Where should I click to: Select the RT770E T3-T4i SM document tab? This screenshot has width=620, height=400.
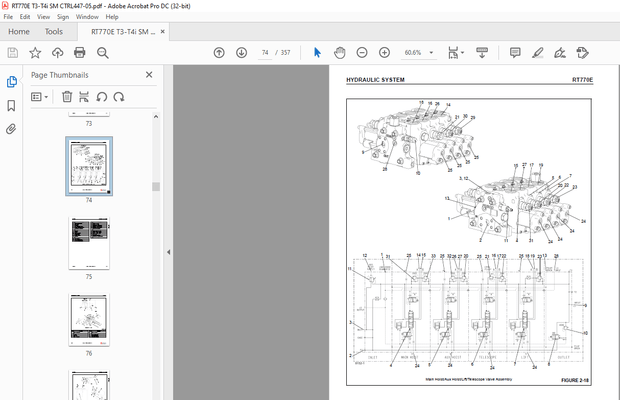123,32
